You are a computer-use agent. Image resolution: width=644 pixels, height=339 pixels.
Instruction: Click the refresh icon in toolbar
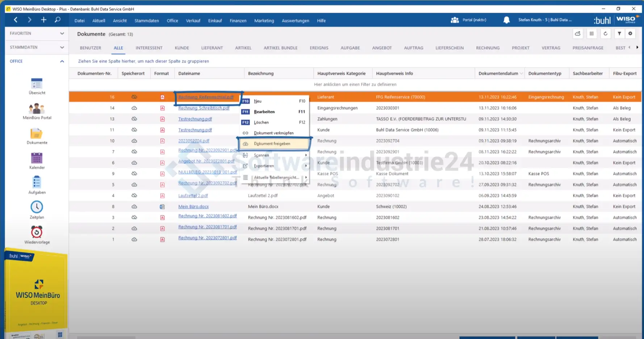605,34
